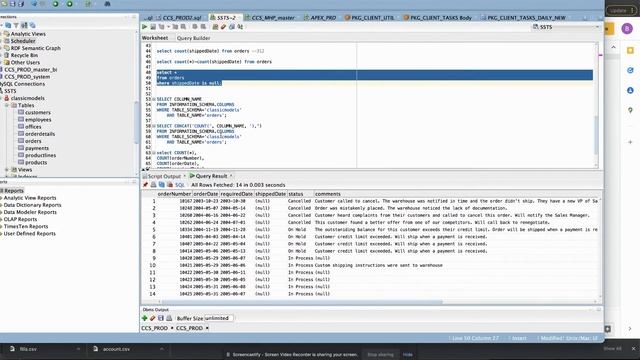Screen dimensions: 640x360
Task: Open User Defined Reports
Action: pyautogui.click(x=29, y=233)
